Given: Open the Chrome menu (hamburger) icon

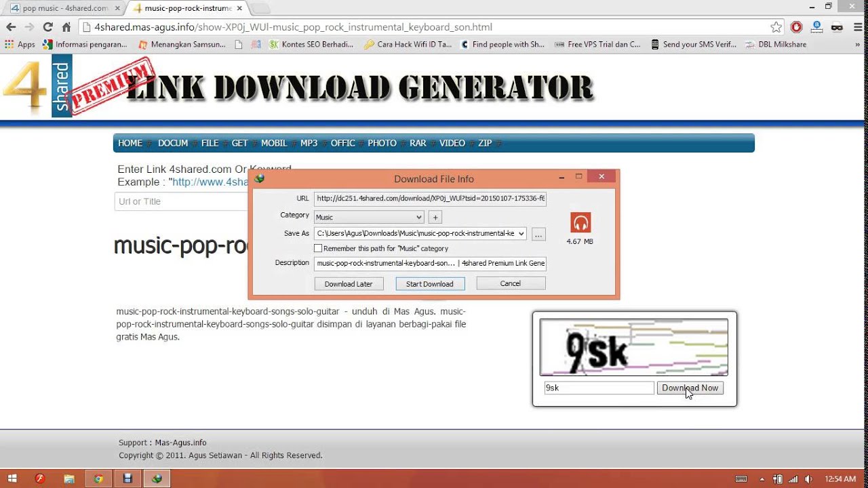Looking at the screenshot, I should (x=856, y=27).
